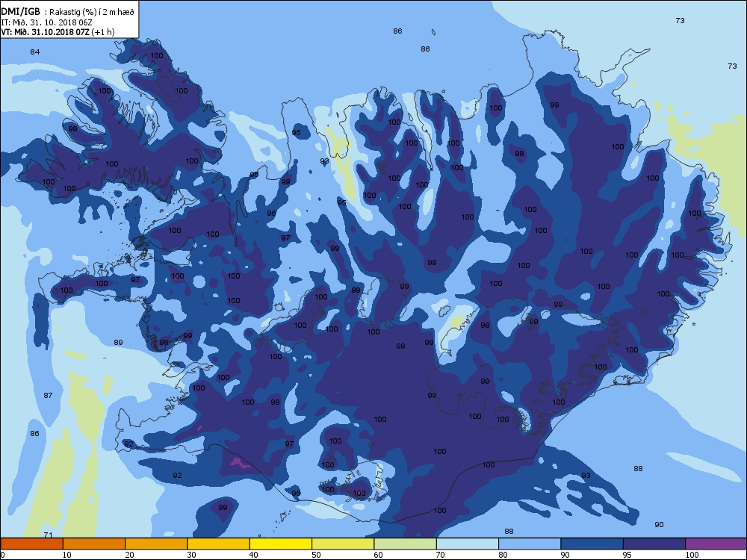Pick the purple above-100 legend swatch

(716, 544)
